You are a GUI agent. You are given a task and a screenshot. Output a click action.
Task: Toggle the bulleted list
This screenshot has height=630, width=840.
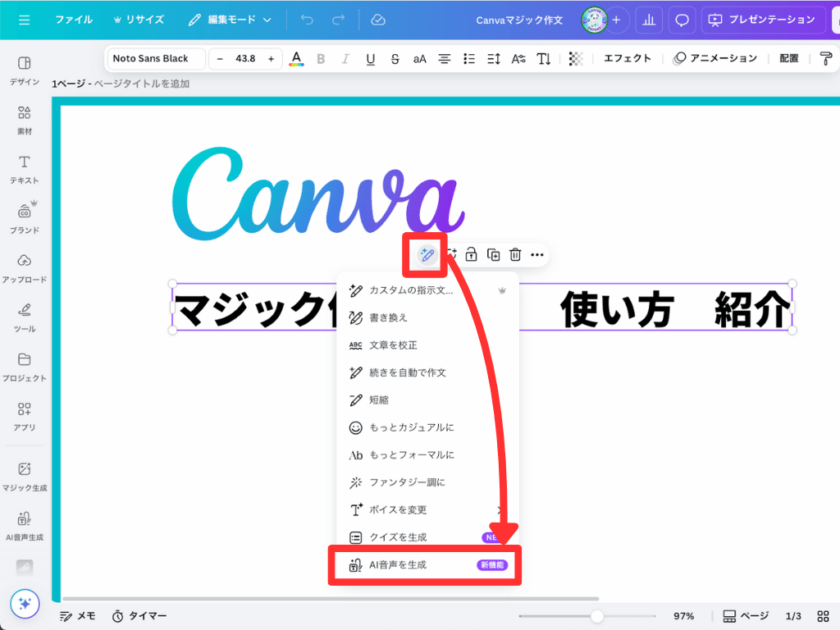pyautogui.click(x=468, y=58)
